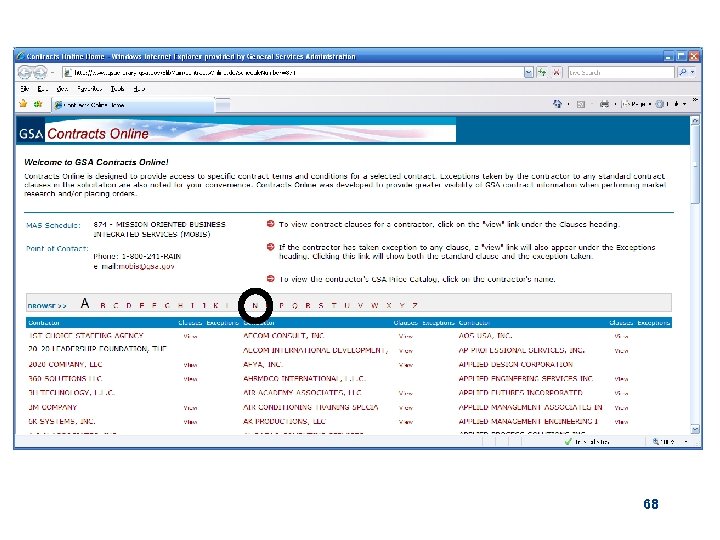Open APPLIED FUTURES INCORPORATED link

coord(521,393)
